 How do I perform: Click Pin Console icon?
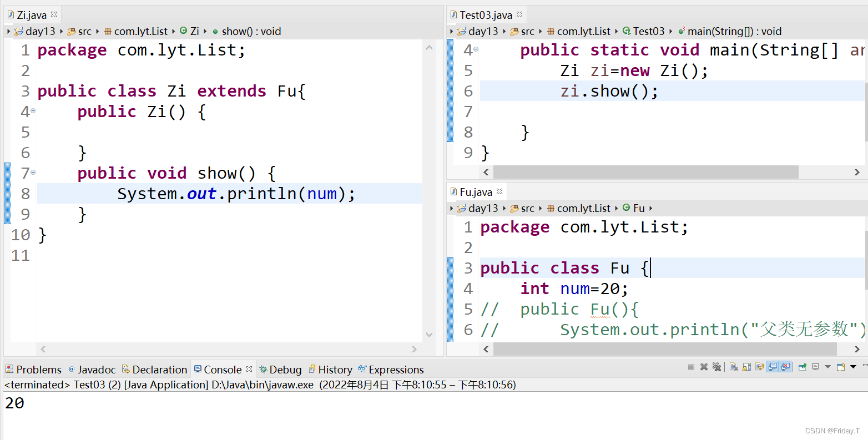pos(802,367)
